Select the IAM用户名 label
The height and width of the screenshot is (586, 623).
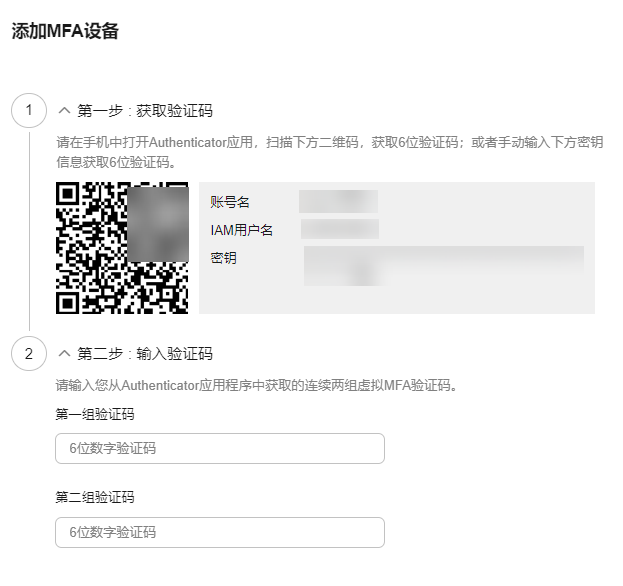(241, 230)
